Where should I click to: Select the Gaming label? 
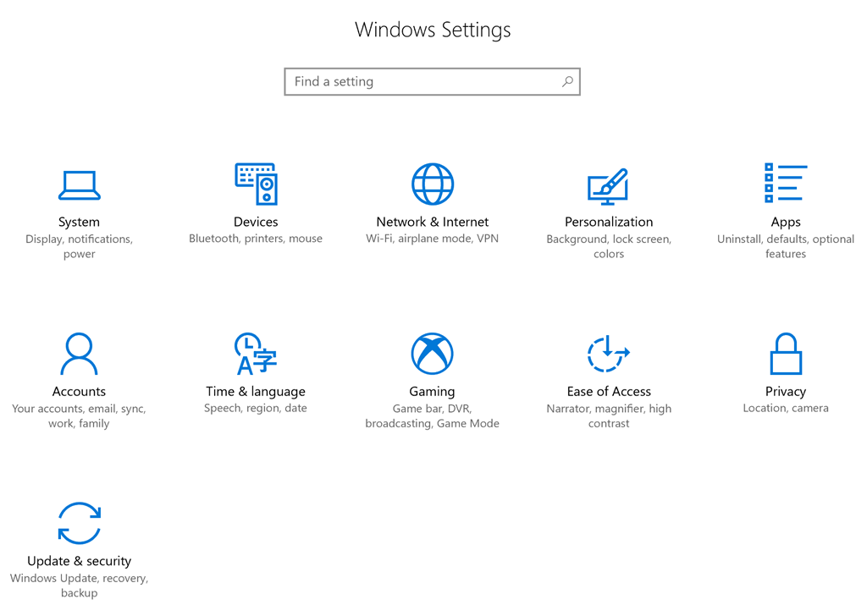433,392
